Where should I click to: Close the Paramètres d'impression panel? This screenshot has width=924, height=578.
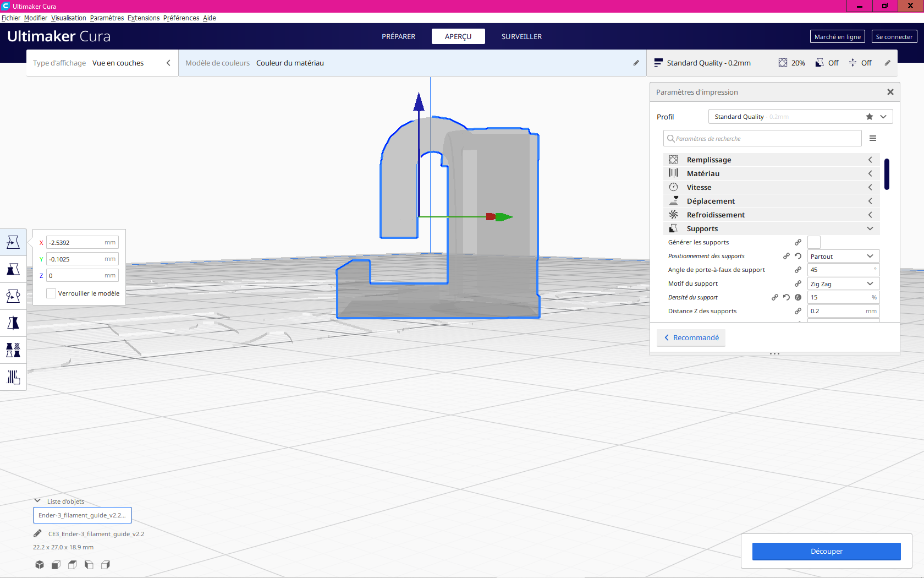(890, 92)
